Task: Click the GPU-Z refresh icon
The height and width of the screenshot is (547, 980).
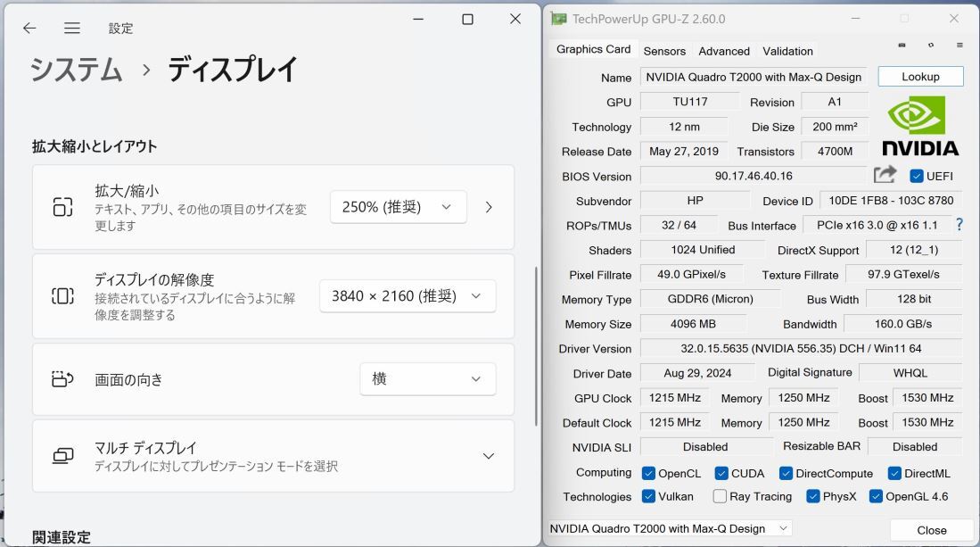Action: (931, 45)
